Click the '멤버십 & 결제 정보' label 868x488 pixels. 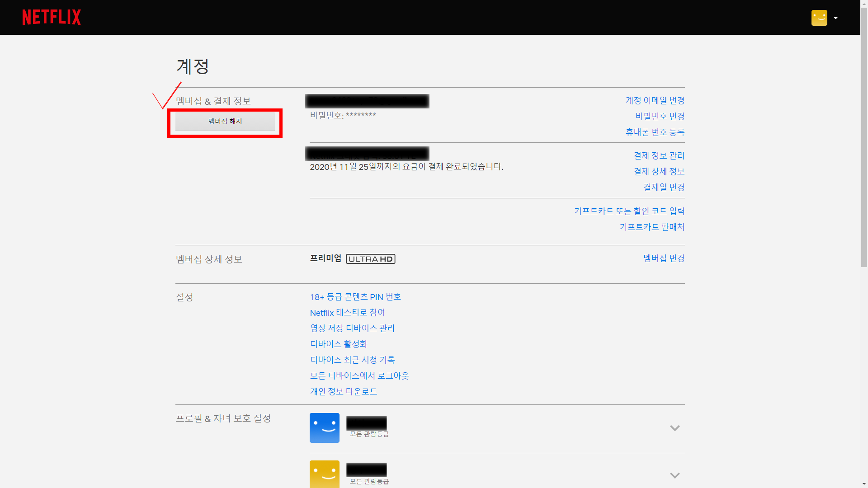pos(213,101)
